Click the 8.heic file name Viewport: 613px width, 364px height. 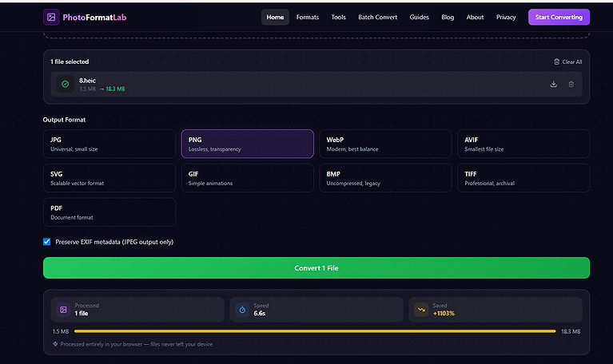(x=87, y=81)
